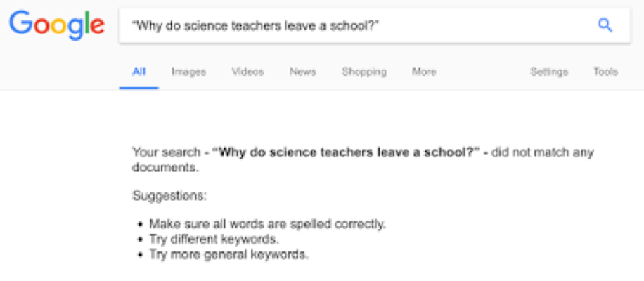Screen dimensions: 644x281
Task: Show the search Tools options
Action: (605, 72)
